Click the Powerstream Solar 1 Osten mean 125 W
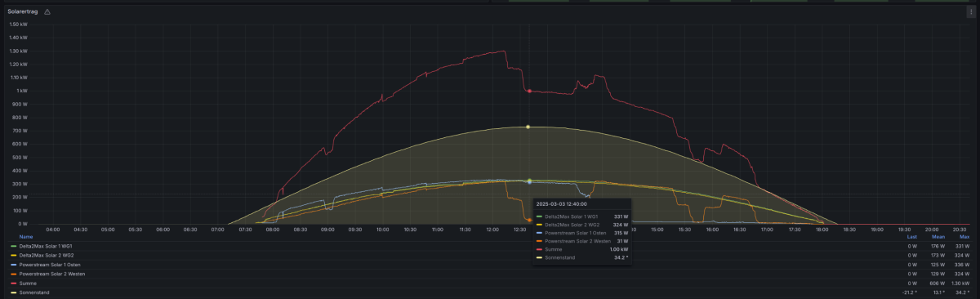 coord(938,265)
